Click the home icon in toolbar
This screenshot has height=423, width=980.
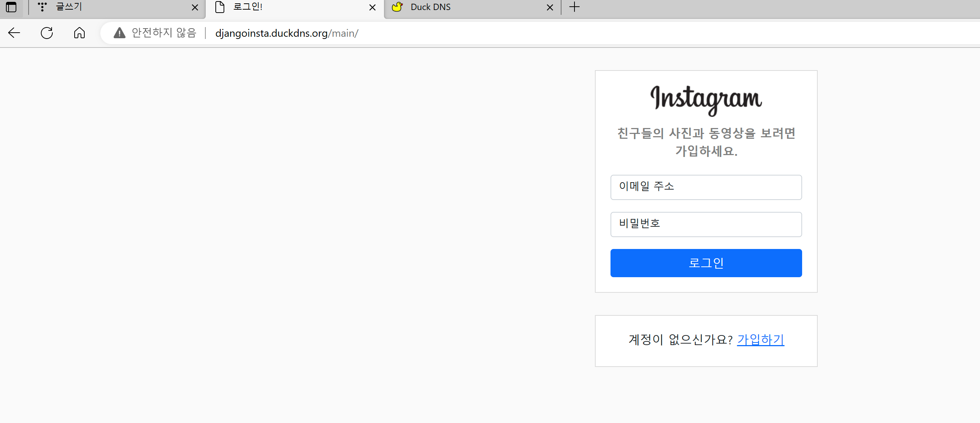(79, 33)
